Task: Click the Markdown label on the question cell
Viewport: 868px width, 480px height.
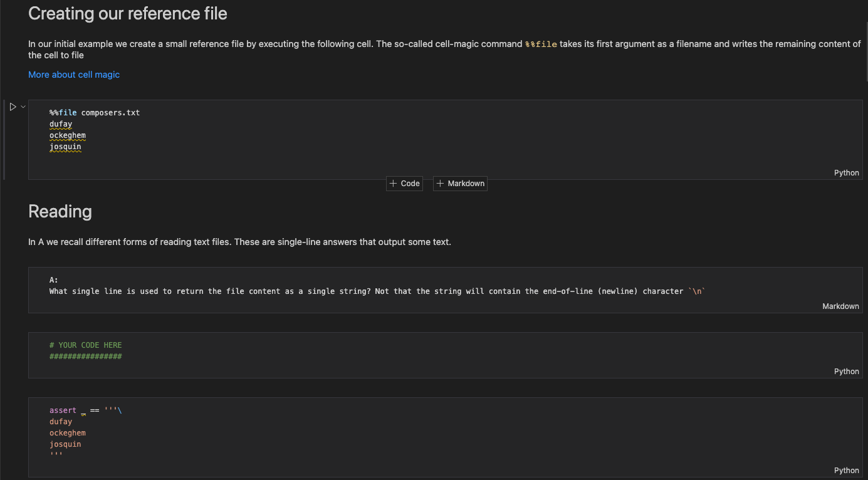Action: [840, 306]
